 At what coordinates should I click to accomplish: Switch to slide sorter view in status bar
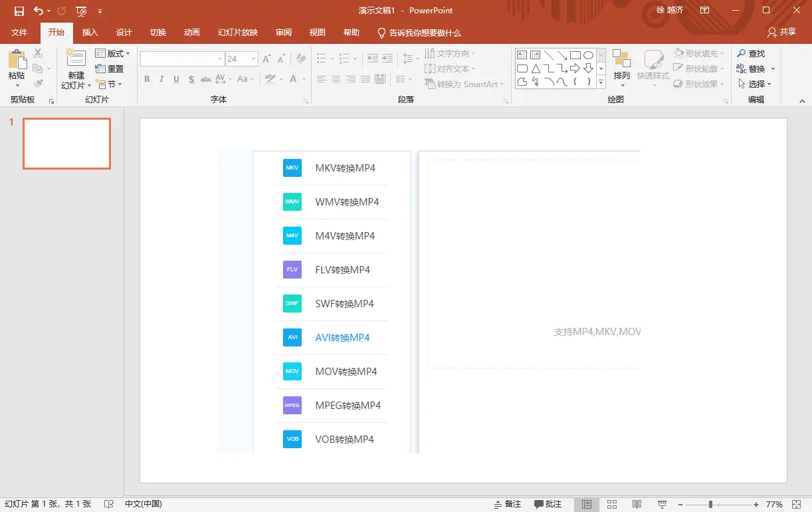coord(612,505)
